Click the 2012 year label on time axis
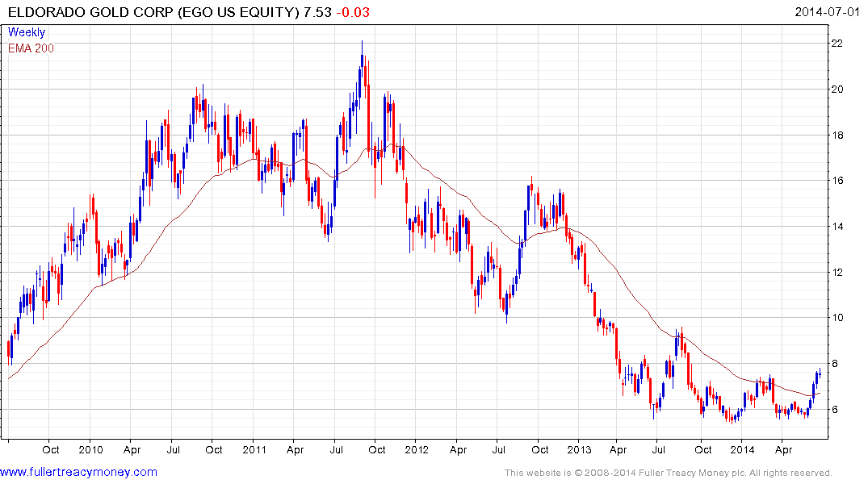868x484 pixels. (417, 449)
